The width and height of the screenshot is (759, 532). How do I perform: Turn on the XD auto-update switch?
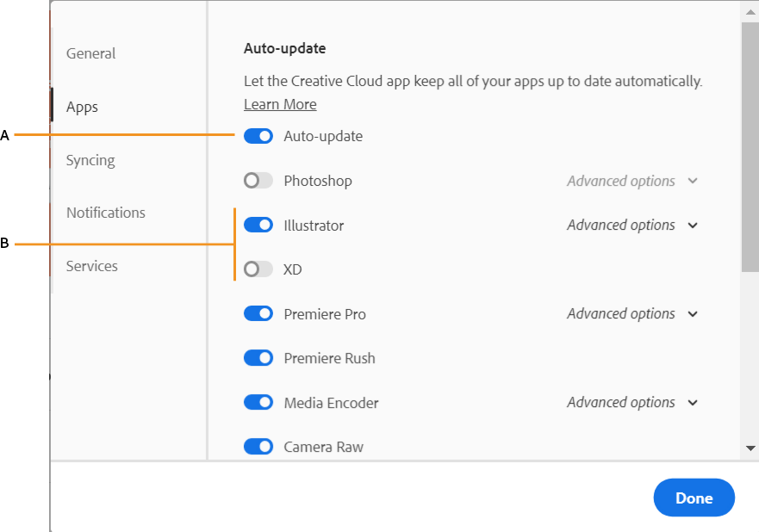click(258, 269)
